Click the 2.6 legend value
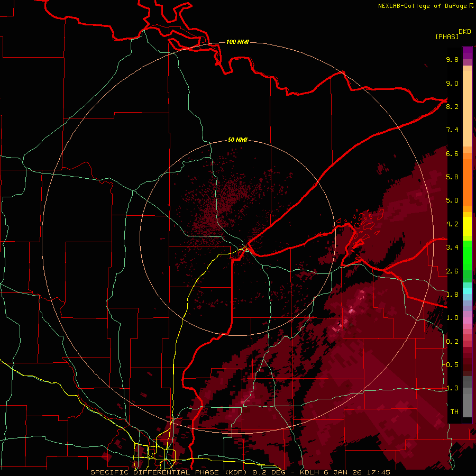Screen dimensions: 476x476 coord(452,271)
